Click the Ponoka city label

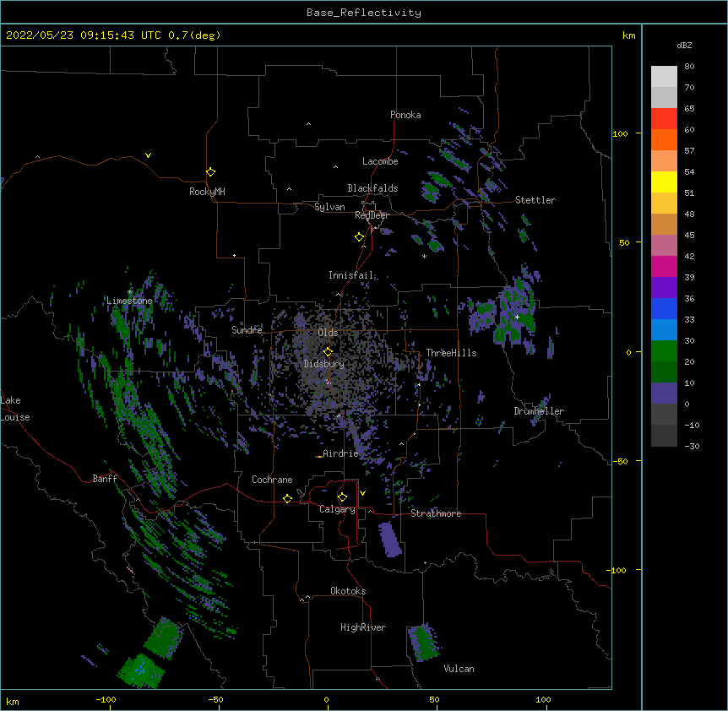tap(405, 115)
